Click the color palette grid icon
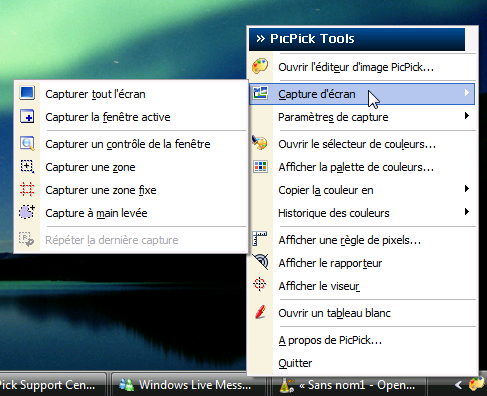Image resolution: width=487 pixels, height=396 pixels. (x=260, y=167)
